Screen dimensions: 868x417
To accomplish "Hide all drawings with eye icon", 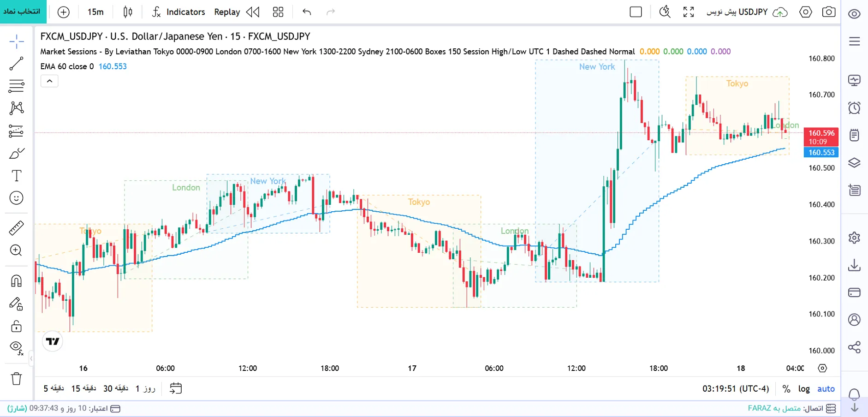I will point(16,348).
